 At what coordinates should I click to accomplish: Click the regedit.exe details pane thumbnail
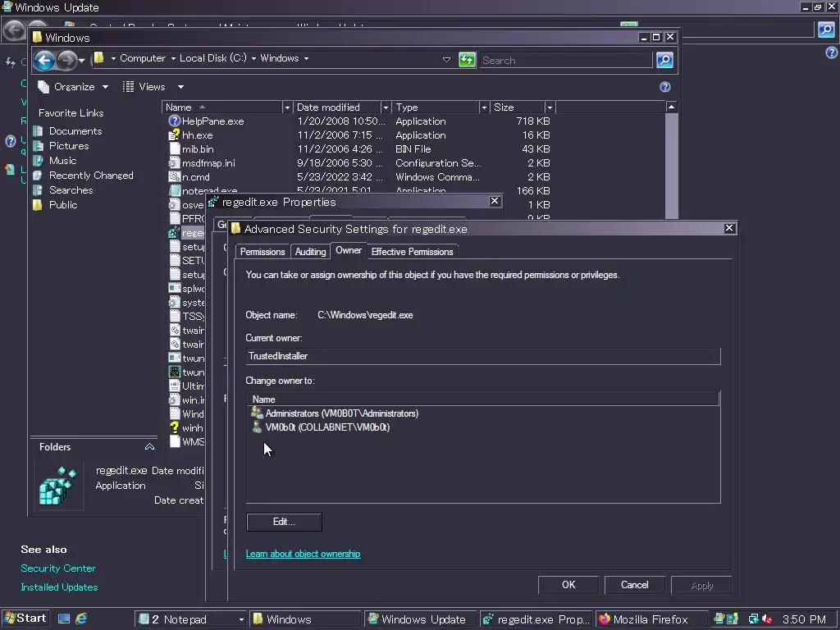point(58,486)
